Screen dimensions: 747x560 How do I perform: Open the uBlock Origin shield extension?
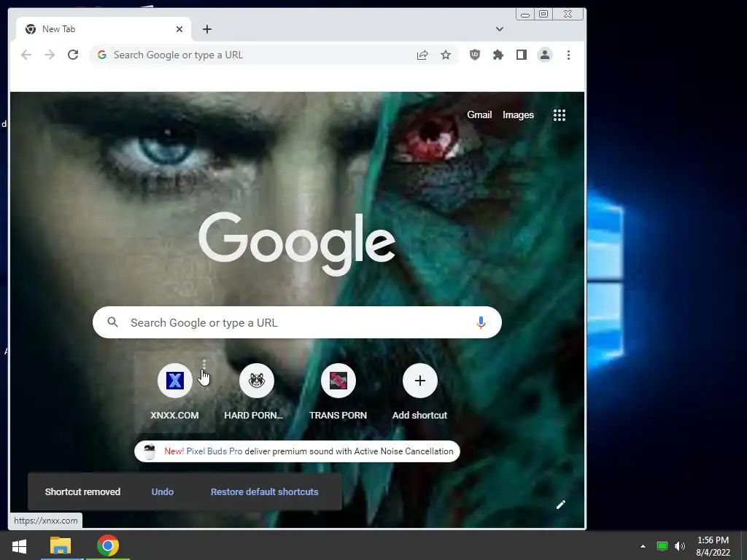point(474,55)
